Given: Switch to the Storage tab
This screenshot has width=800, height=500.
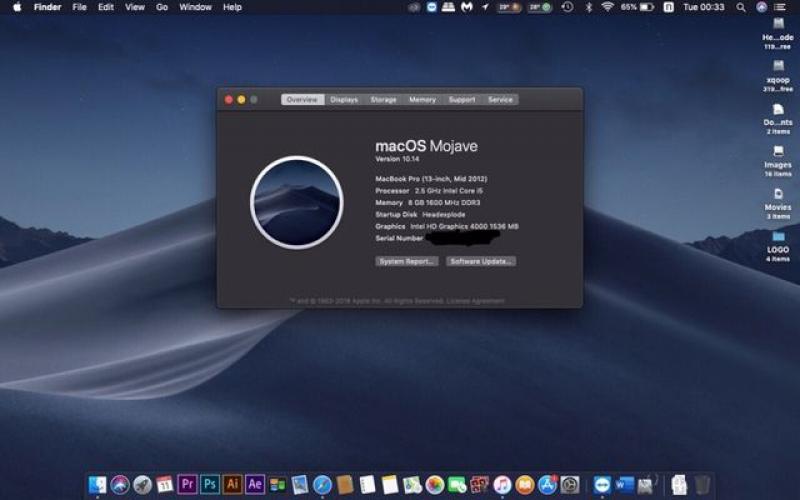Looking at the screenshot, I should point(384,100).
